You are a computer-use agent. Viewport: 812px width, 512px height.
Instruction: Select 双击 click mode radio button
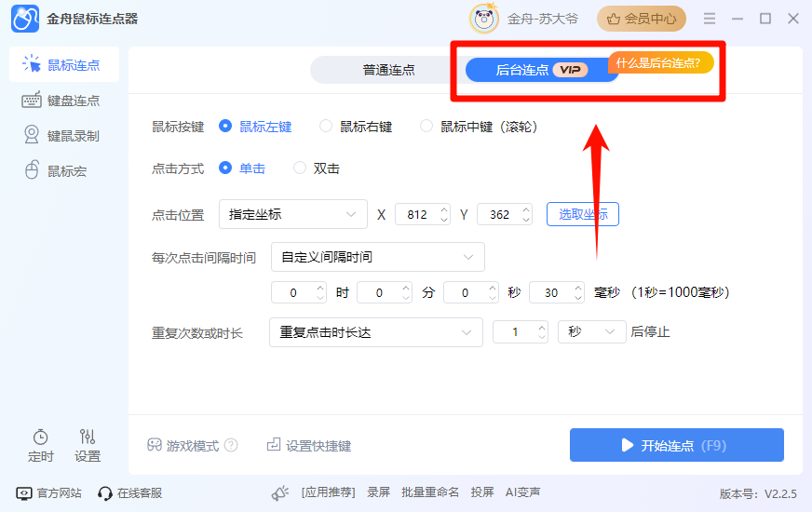(299, 168)
